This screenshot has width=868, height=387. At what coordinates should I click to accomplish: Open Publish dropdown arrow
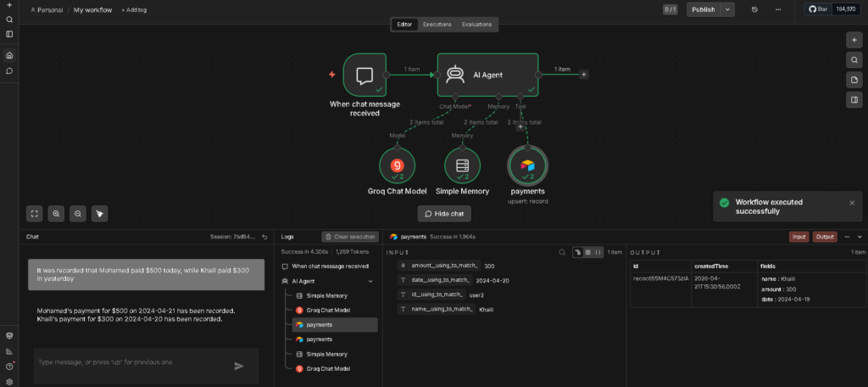coord(727,9)
